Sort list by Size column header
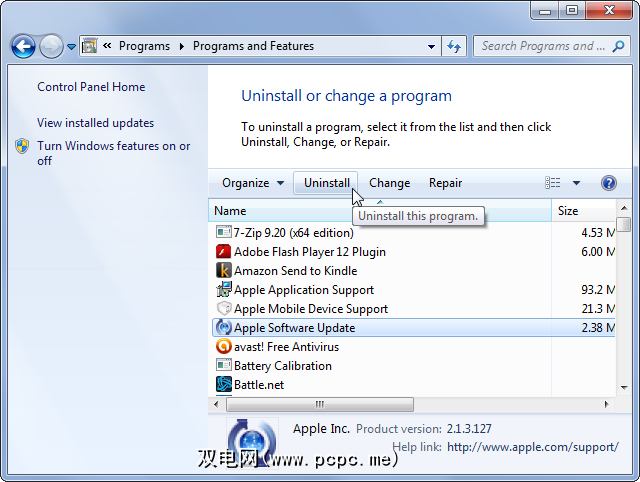 (x=584, y=211)
